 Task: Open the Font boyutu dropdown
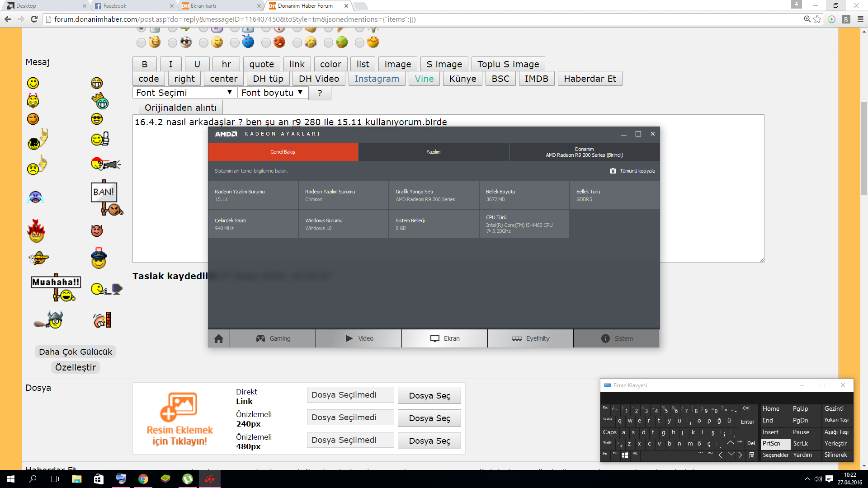point(273,93)
